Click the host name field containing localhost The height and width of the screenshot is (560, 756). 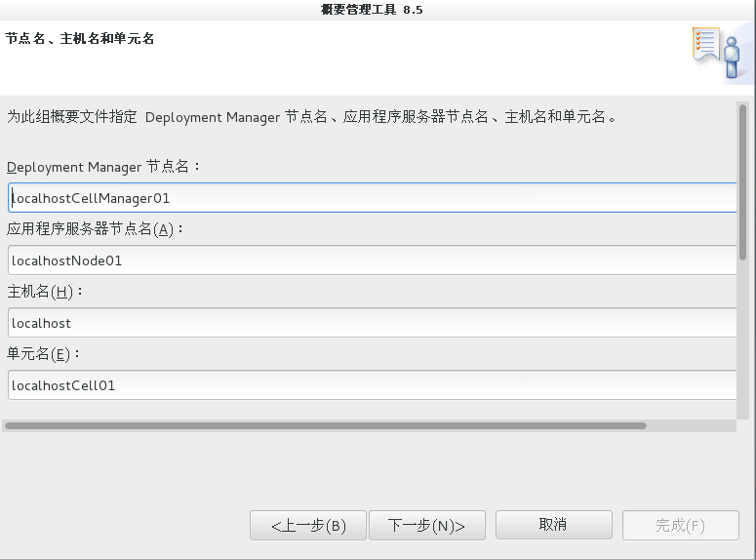[373, 322]
